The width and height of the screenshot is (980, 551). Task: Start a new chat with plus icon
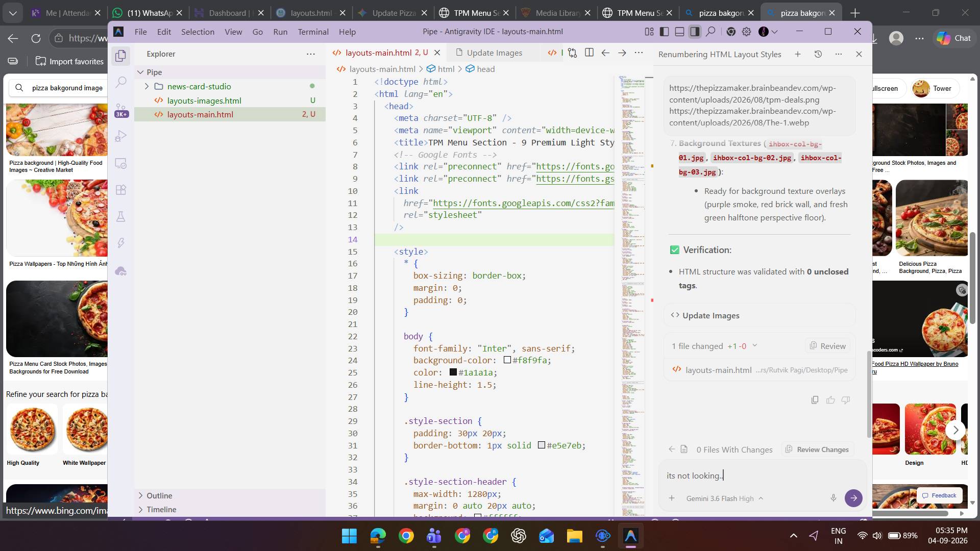coord(797,54)
